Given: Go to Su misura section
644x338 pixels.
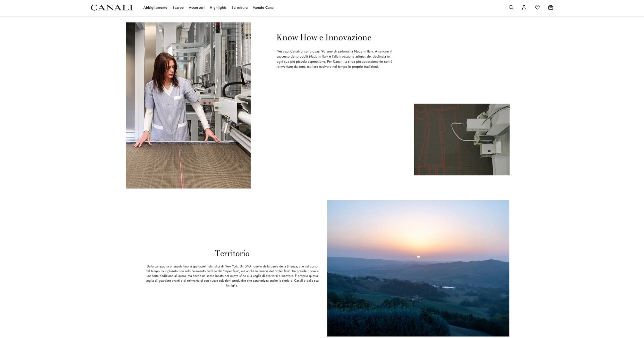Looking at the screenshot, I should point(239,8).
